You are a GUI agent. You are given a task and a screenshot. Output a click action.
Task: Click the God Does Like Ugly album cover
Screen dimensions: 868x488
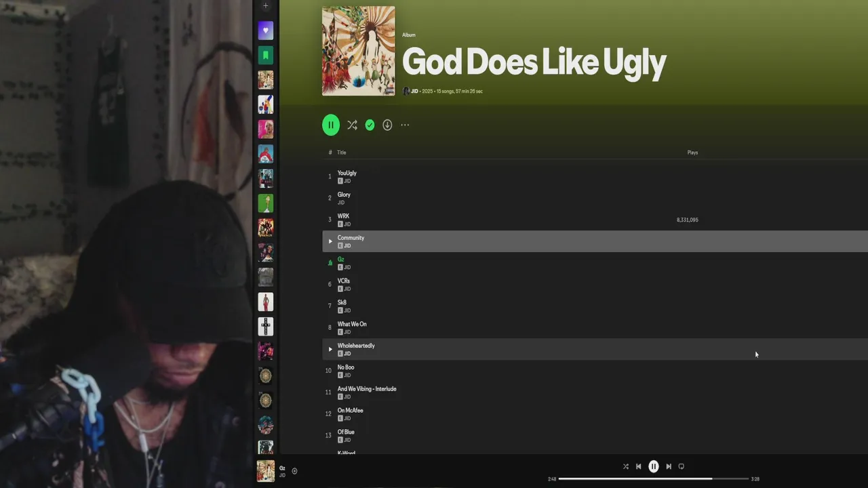pos(358,51)
